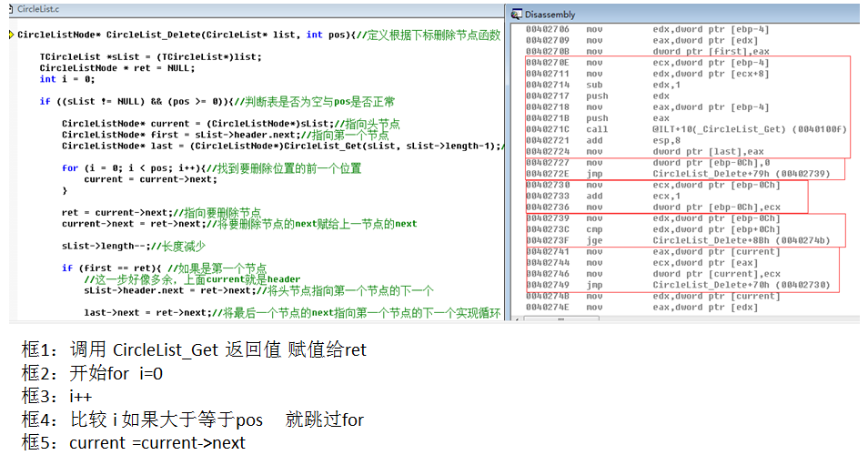This screenshot has height=465, width=868.
Task: Click the CircleList.c file icon in title bar
Action: coord(11,9)
